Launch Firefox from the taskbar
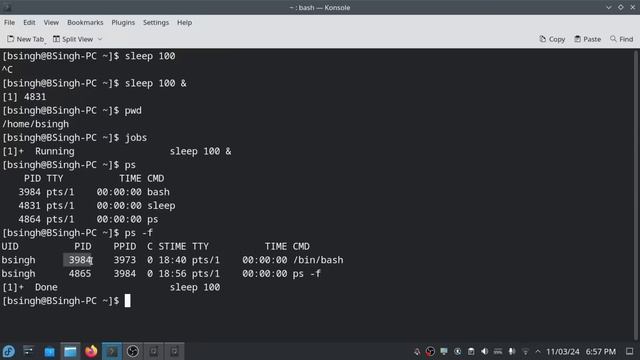The image size is (640, 360). coord(91,351)
